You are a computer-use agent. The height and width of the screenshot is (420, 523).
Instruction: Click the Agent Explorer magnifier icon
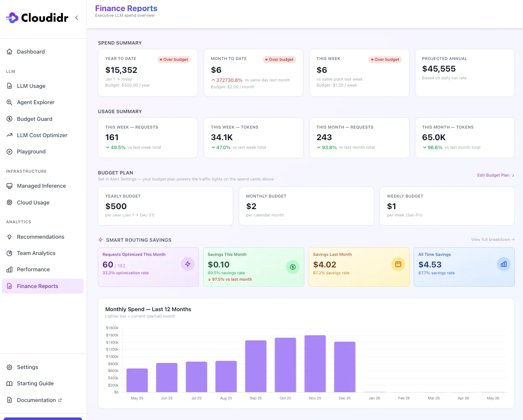coord(9,102)
